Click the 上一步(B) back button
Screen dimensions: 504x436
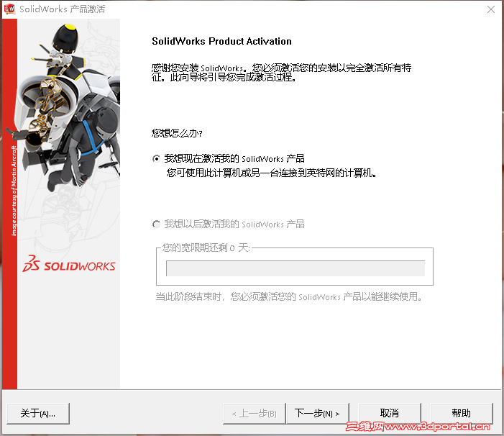(x=254, y=414)
